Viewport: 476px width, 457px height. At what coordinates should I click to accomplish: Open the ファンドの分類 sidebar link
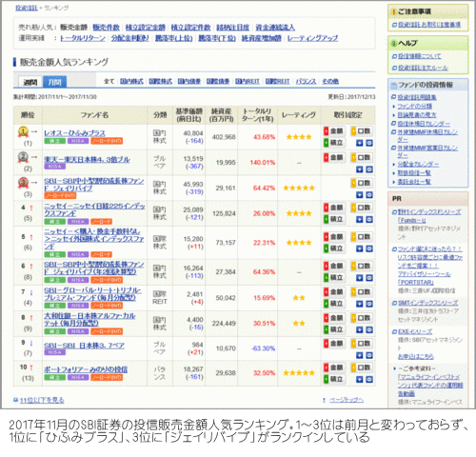(x=415, y=106)
